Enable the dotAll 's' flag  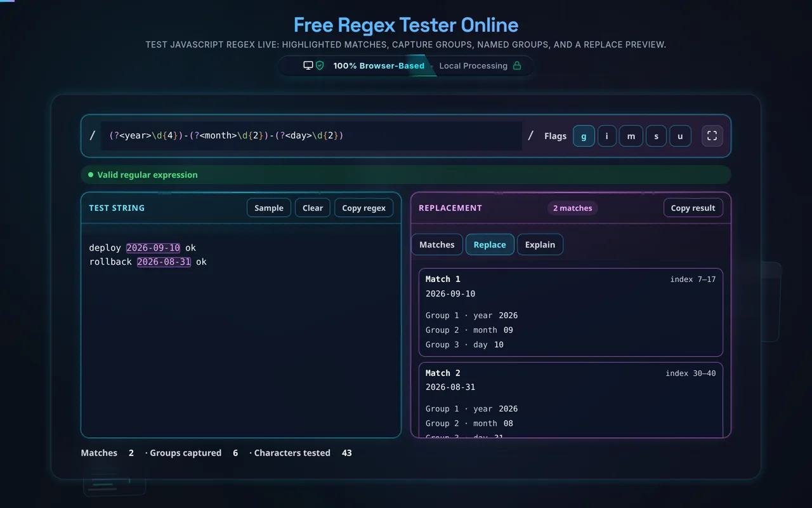tap(656, 136)
